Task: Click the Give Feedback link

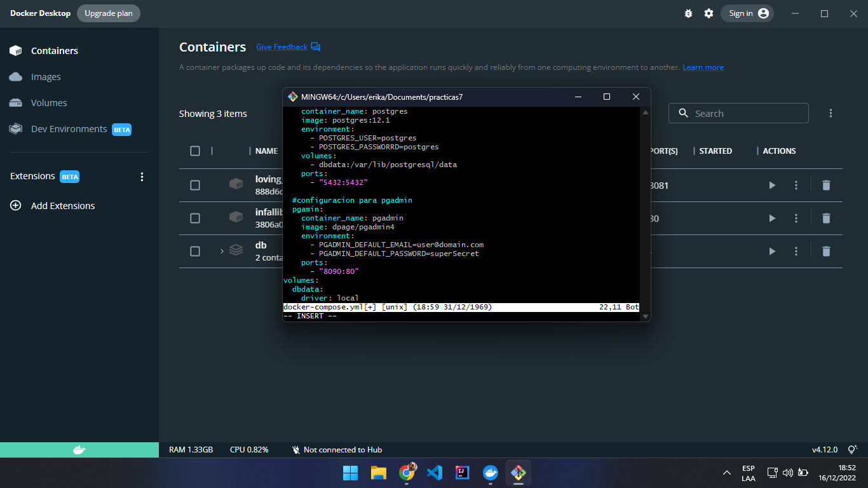Action: (x=281, y=46)
